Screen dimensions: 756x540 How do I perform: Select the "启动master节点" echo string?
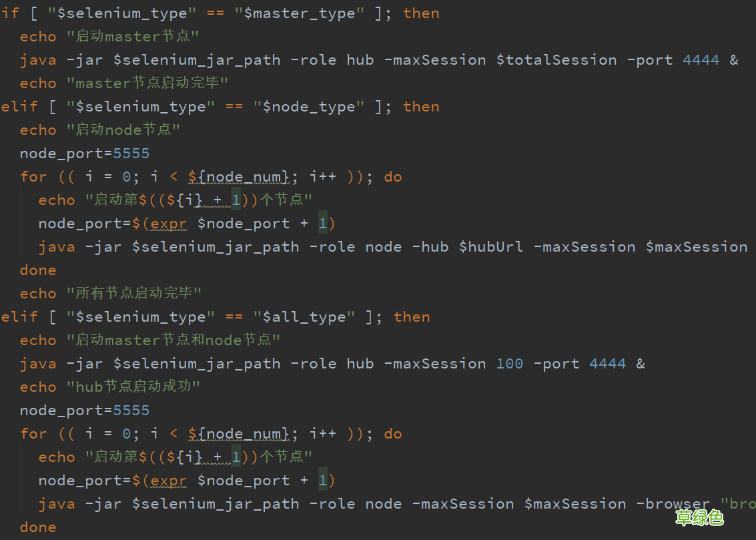tap(132, 36)
